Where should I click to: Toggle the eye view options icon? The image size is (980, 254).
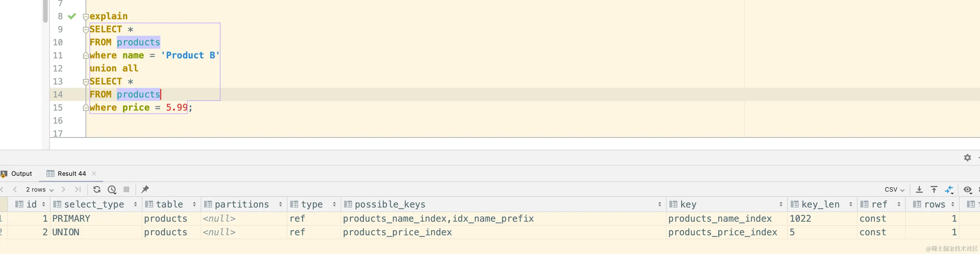(x=967, y=189)
